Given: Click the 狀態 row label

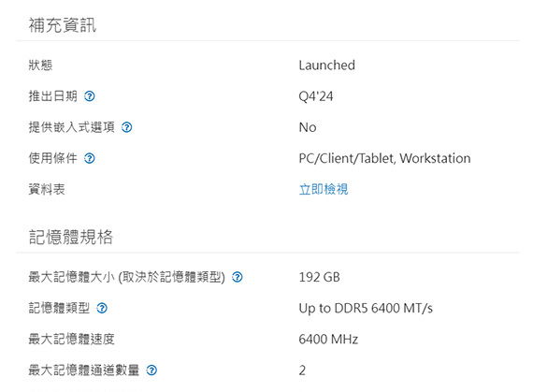Looking at the screenshot, I should coord(40,65).
